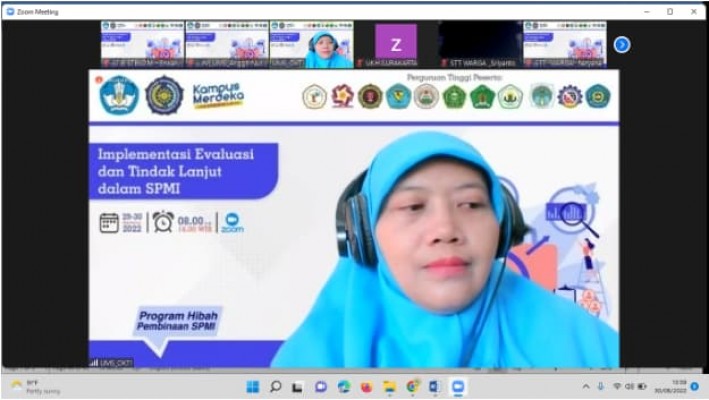Select the UKH SURAKARTA participant thumbnail
This screenshot has width=709, height=400.
(x=396, y=44)
